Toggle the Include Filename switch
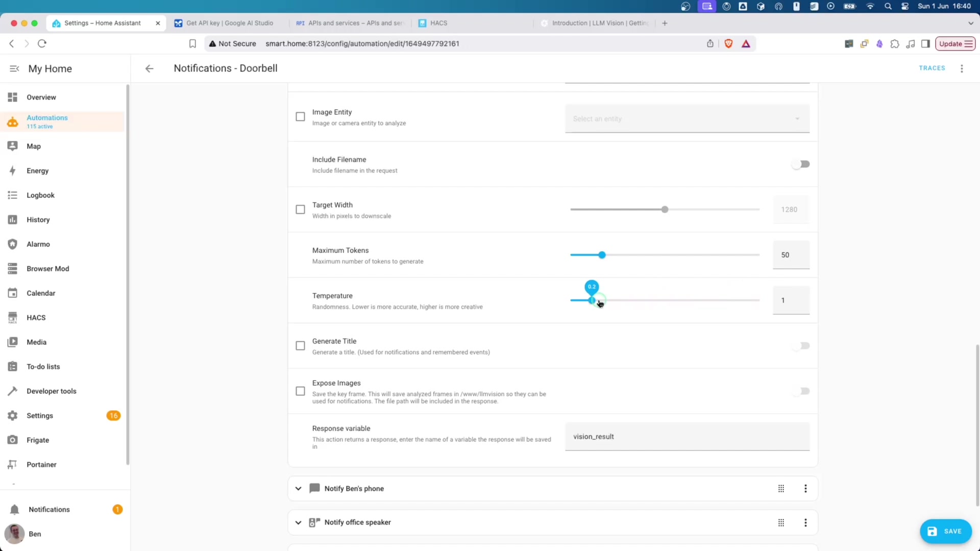 tap(800, 164)
